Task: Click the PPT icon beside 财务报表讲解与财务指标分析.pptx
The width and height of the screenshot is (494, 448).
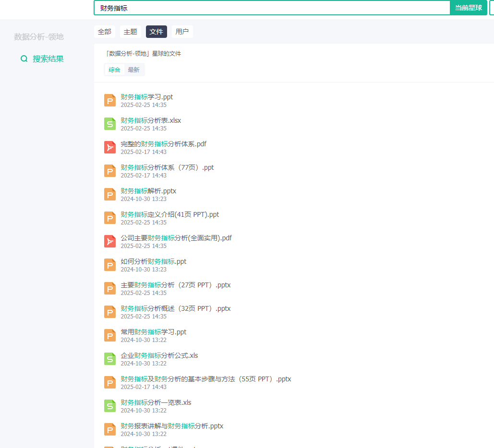Action: (x=110, y=429)
